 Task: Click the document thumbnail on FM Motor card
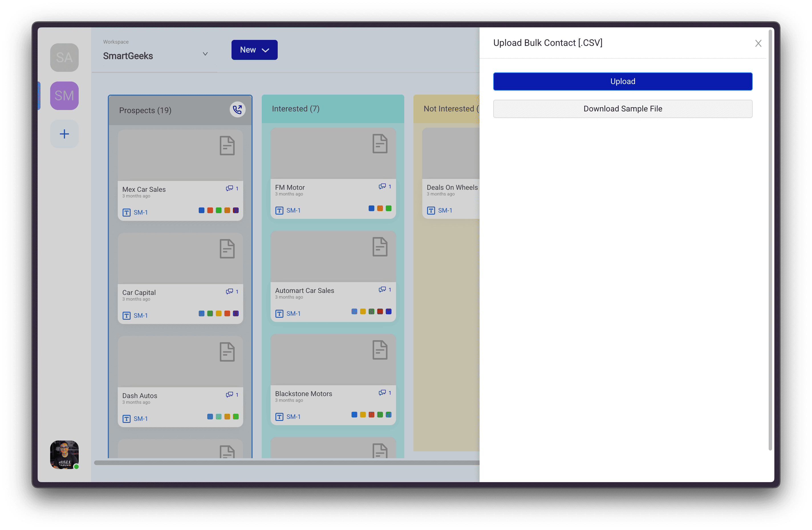(x=379, y=144)
